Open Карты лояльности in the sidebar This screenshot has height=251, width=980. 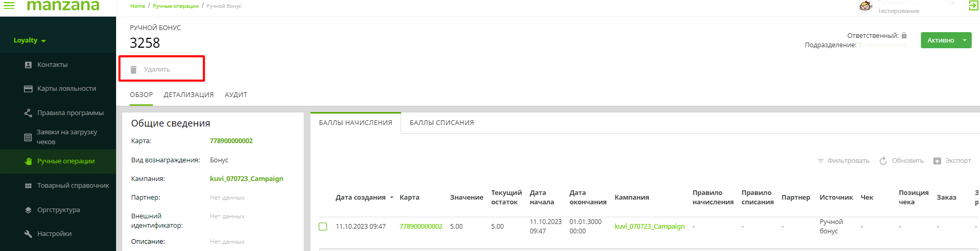point(66,89)
